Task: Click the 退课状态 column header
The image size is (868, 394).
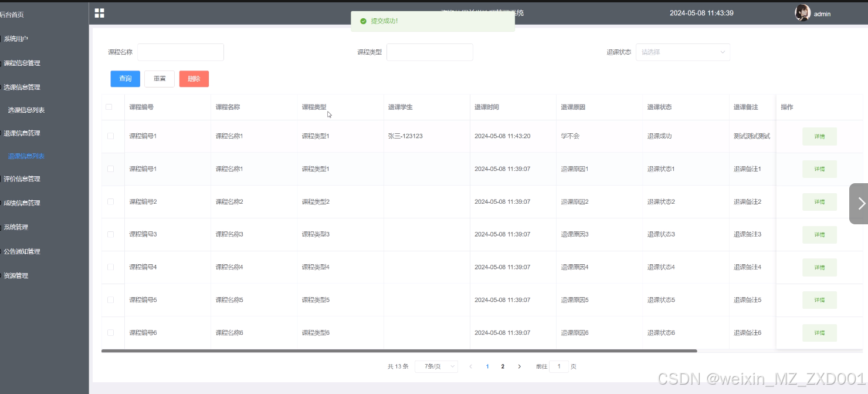Action: tap(659, 107)
